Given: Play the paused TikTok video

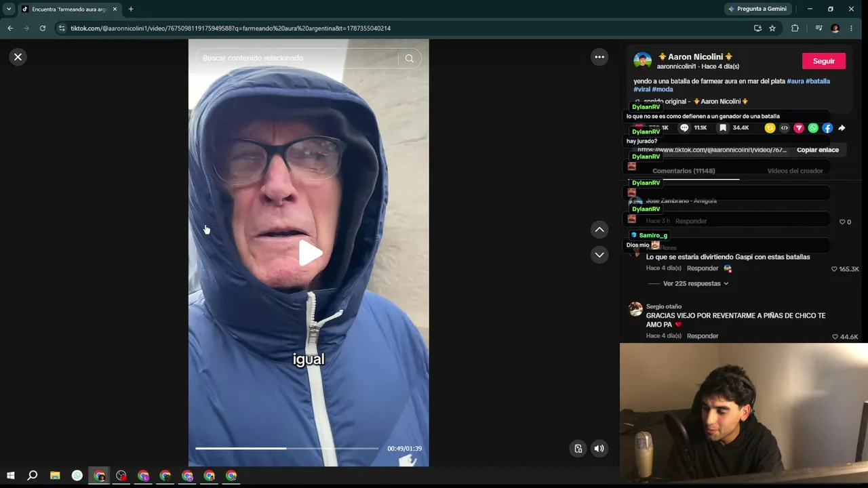Looking at the screenshot, I should coord(310,253).
